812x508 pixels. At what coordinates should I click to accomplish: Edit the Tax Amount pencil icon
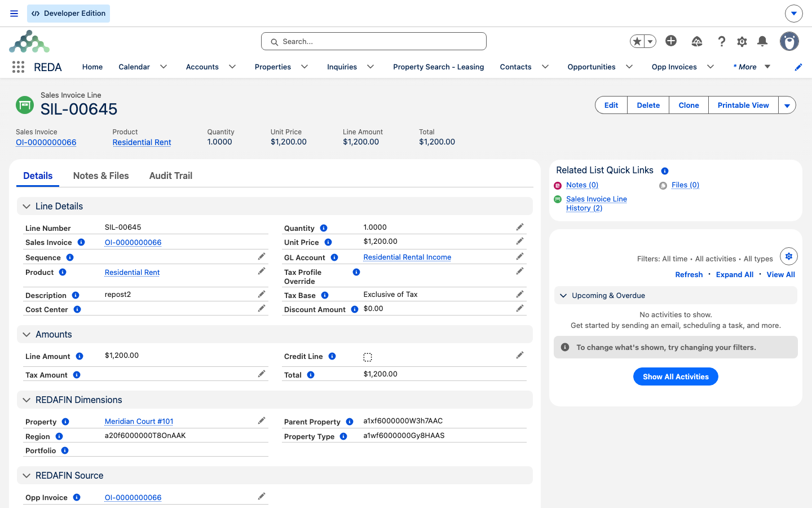tap(262, 374)
